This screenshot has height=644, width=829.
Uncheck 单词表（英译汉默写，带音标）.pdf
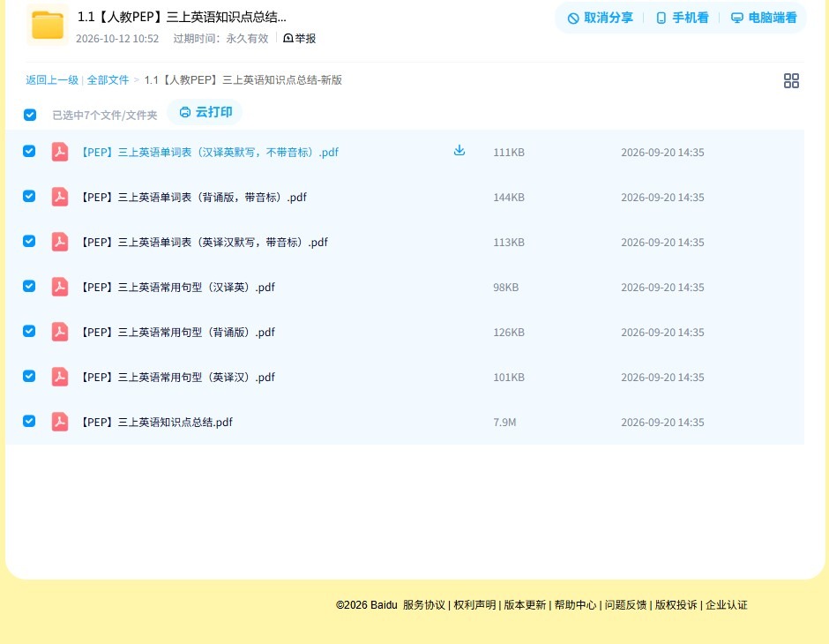[x=29, y=241]
